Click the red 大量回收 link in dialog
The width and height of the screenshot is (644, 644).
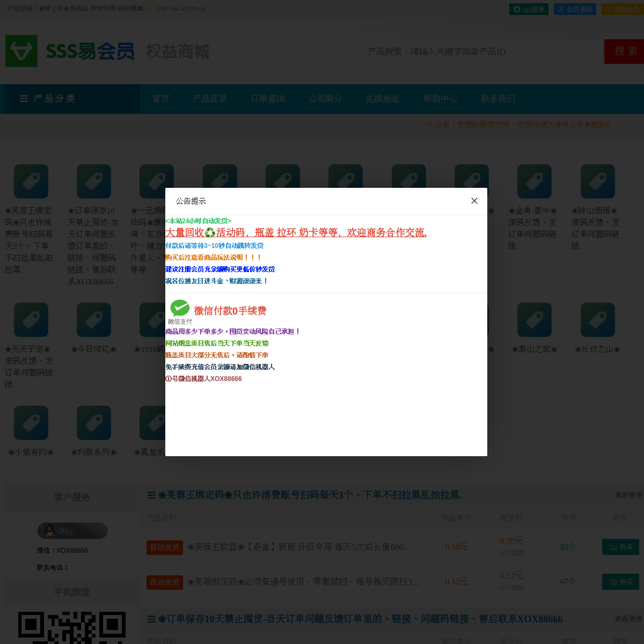[296, 232]
